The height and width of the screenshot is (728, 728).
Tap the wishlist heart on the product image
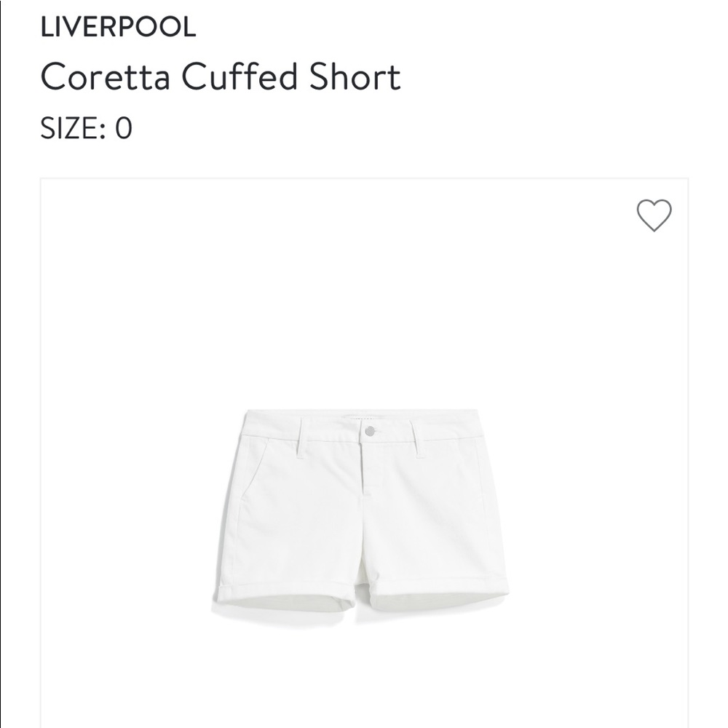654,217
